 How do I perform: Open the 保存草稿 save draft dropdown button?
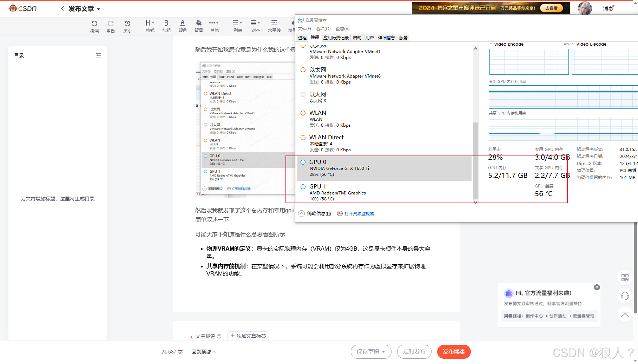[371, 352]
